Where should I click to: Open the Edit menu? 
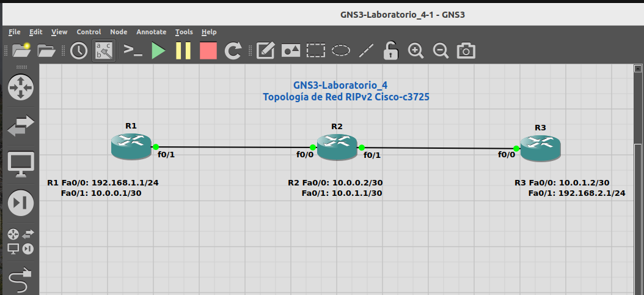[x=35, y=32]
